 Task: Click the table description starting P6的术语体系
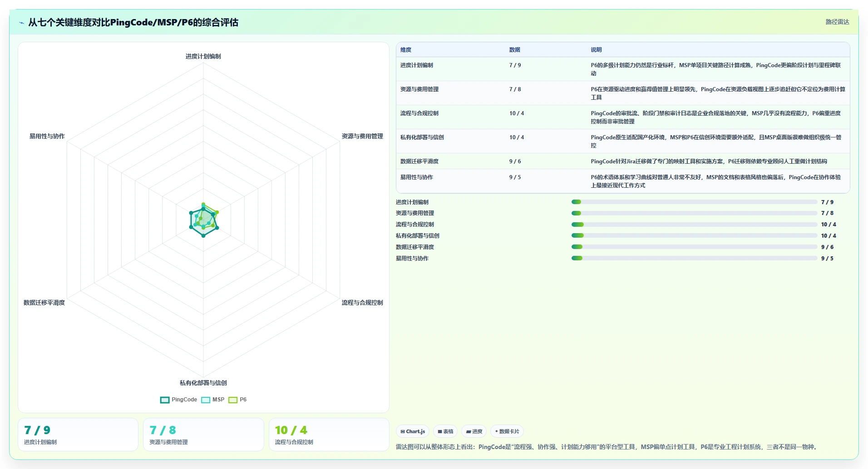[x=716, y=181]
